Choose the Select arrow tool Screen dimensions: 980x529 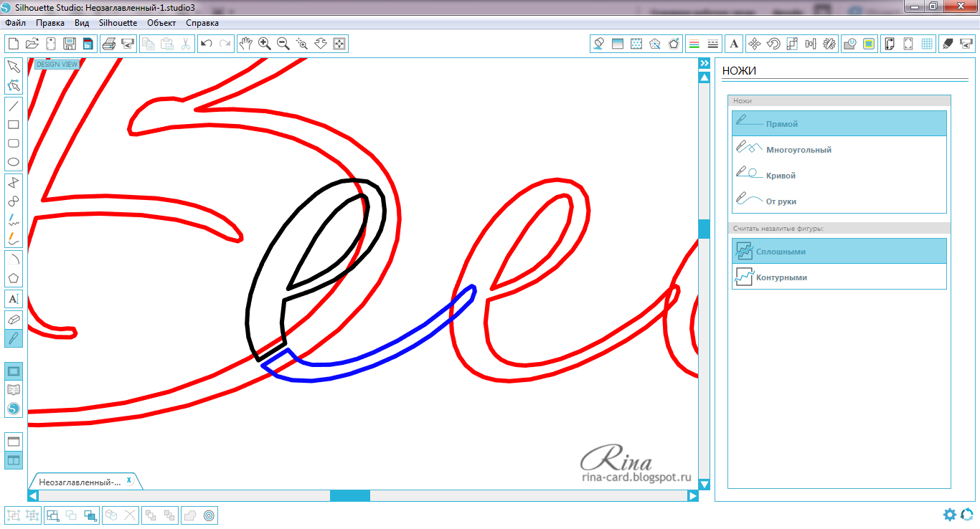tap(13, 67)
